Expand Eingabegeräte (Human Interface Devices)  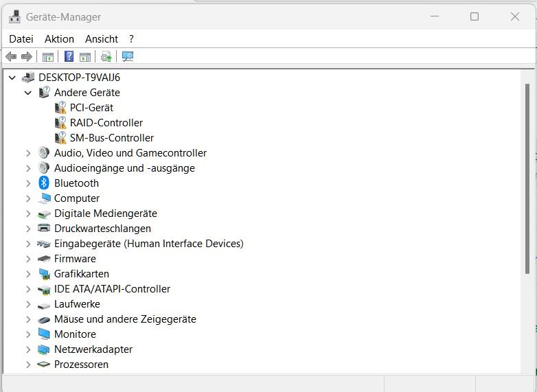pyautogui.click(x=28, y=244)
